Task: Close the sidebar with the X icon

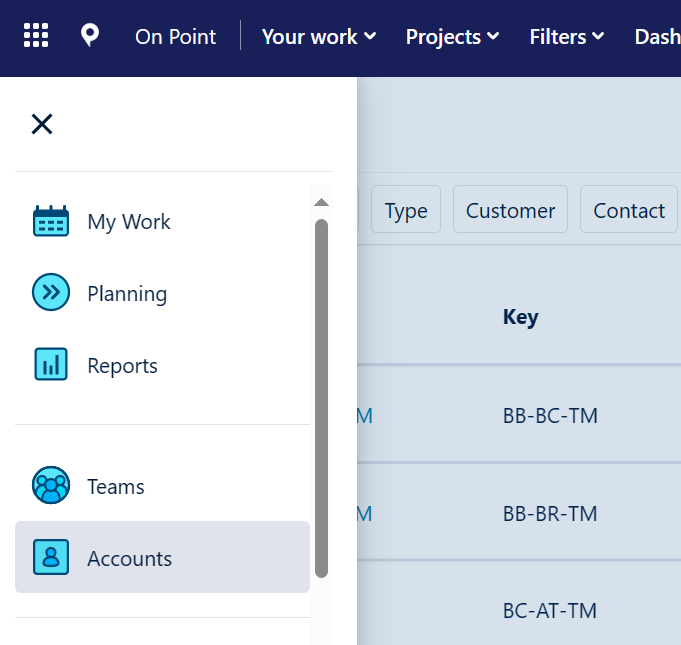Action: coord(42,124)
